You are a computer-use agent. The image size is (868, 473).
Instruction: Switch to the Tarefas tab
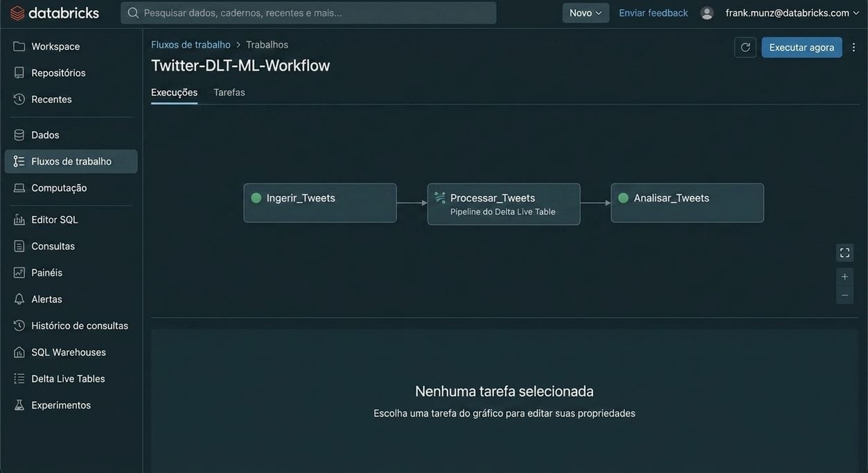229,92
